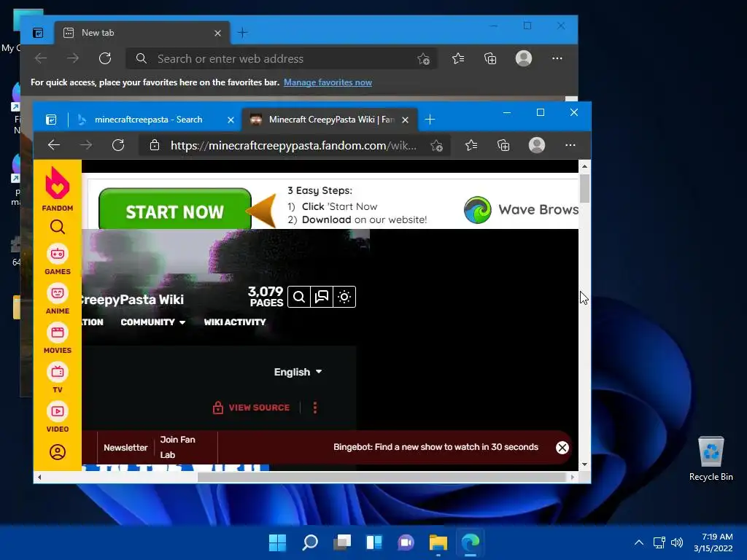Click the wiki search icon beside page count
Viewport: 747px width, 560px height.
(299, 297)
